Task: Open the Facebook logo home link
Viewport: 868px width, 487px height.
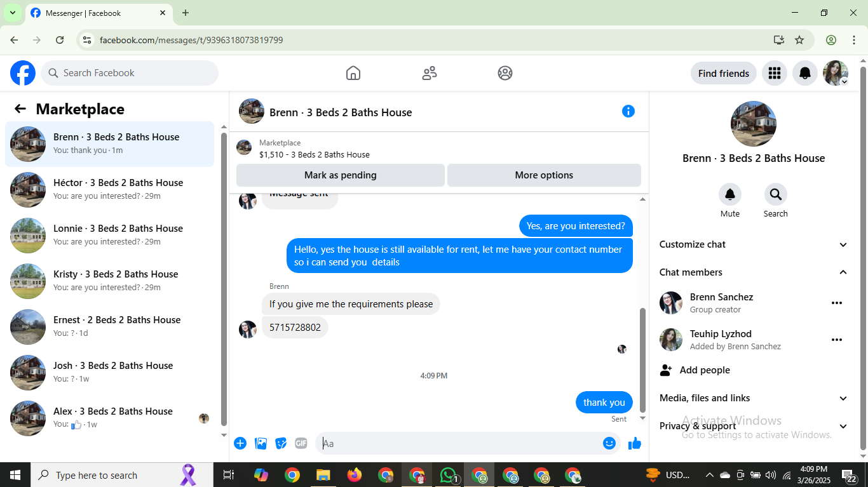Action: 23,73
